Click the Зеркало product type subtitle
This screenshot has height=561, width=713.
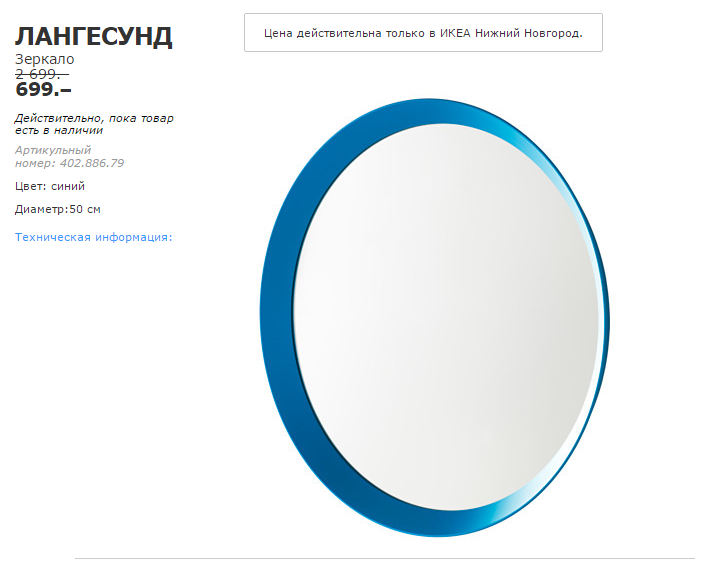point(45,59)
